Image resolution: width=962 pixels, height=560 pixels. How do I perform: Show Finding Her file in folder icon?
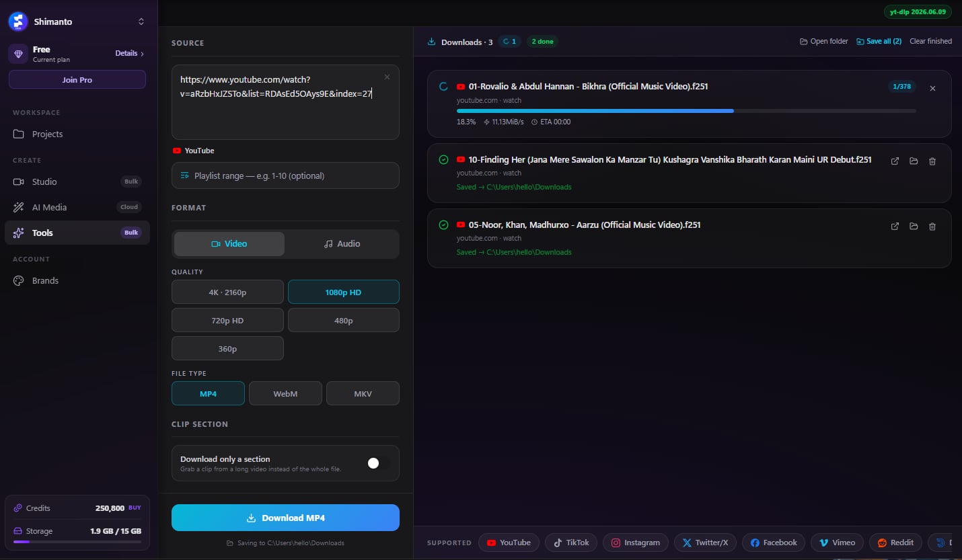[x=914, y=161]
